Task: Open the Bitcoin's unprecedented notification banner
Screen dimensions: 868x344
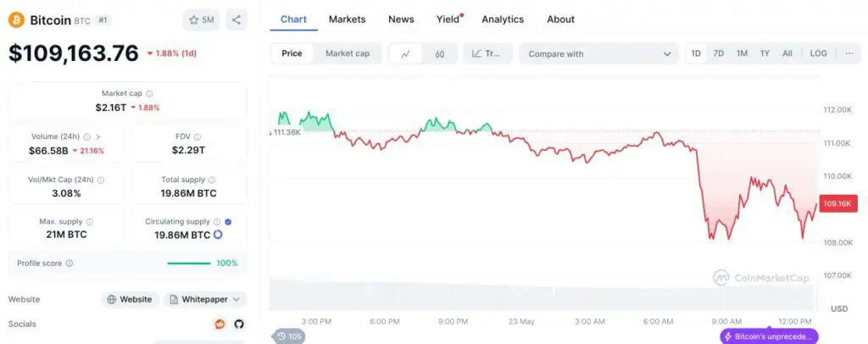Action: (x=769, y=336)
